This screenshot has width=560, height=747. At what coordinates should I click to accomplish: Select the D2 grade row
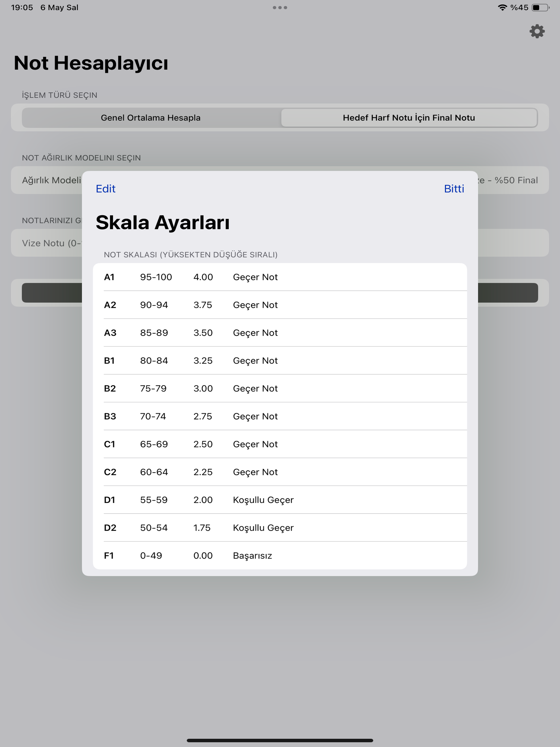(280, 528)
